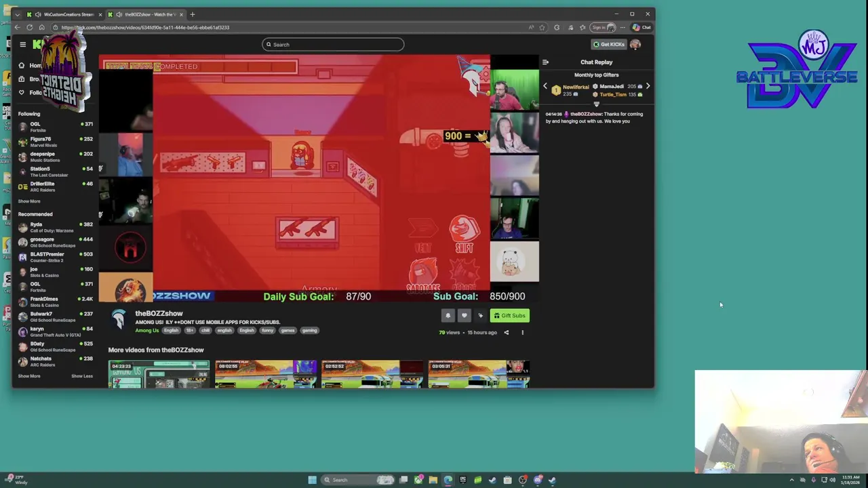Open the Kick hamburger sidebar menu
Screen dimensions: 868x488
pos(22,45)
